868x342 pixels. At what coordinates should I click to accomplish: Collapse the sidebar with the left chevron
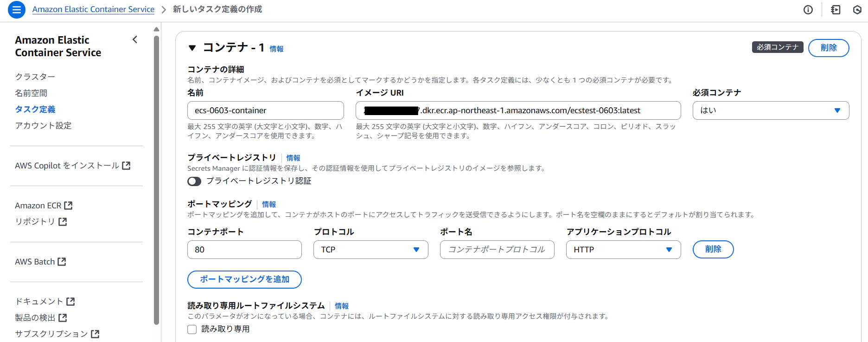click(135, 39)
